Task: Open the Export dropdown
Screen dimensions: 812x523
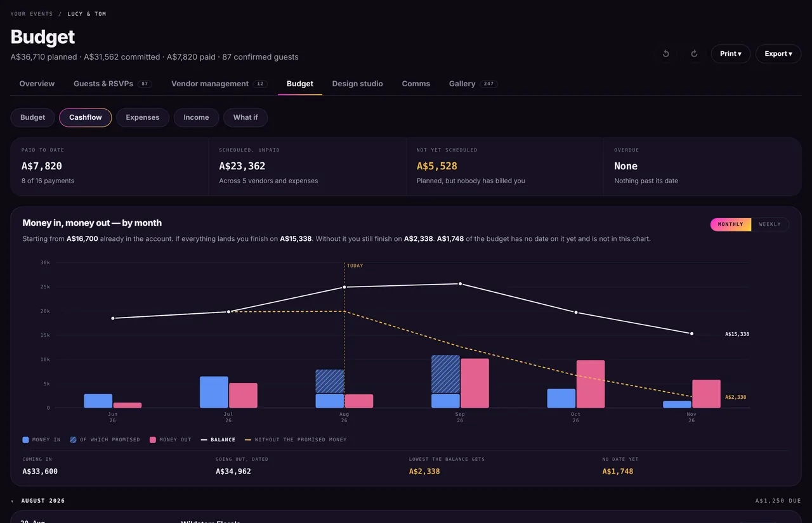Action: click(778, 54)
